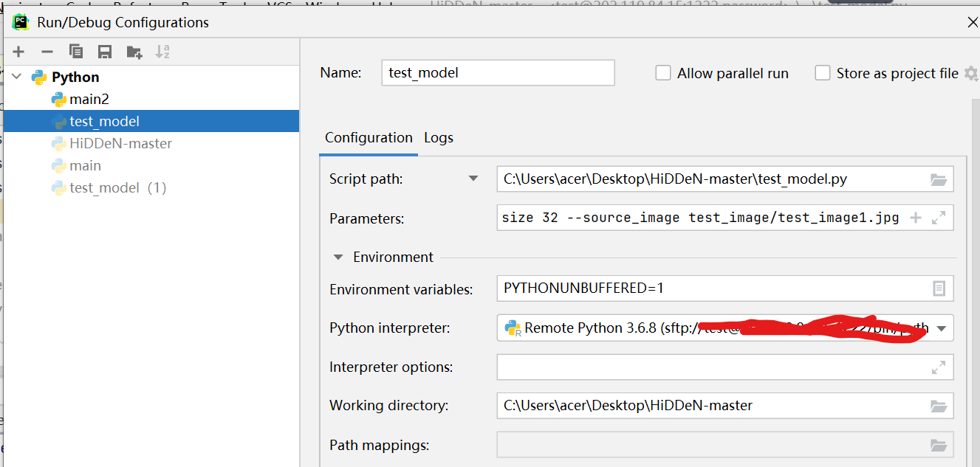The image size is (980, 467).
Task: Remove selected configuration with minus icon
Action: [47, 52]
